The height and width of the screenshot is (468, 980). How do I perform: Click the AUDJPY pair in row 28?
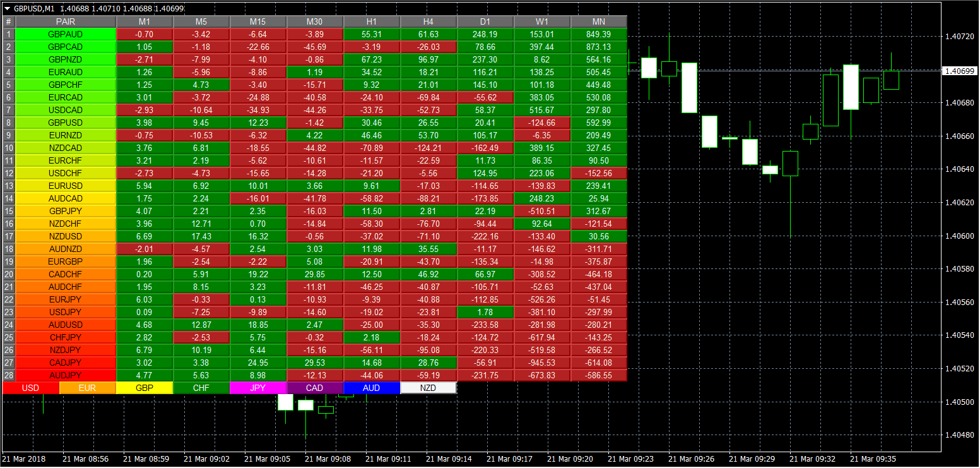(66, 375)
